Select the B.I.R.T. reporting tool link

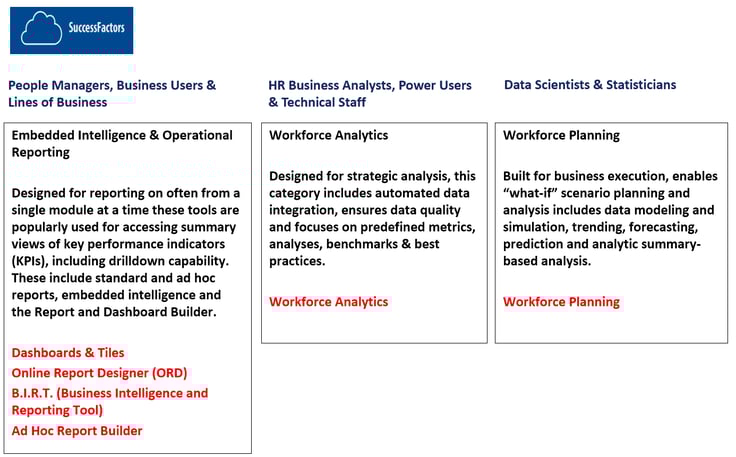109,402
